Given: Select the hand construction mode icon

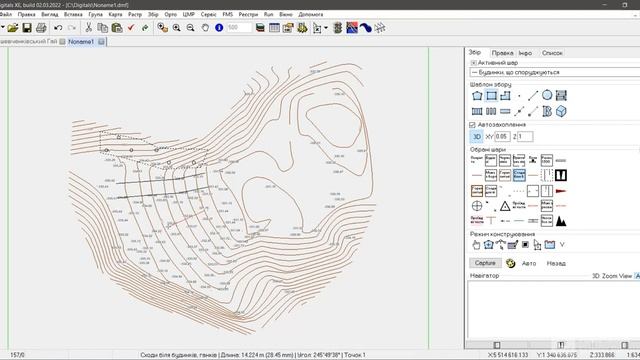Looking at the screenshot, I should point(476,245).
